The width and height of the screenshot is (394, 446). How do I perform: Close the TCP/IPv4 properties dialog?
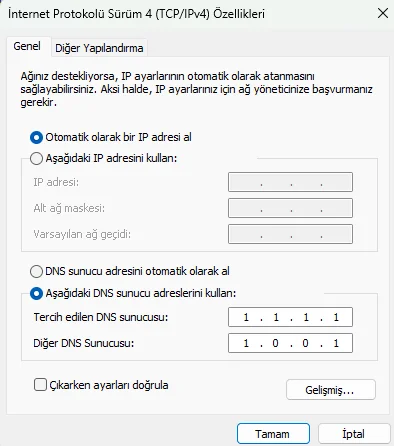tap(383, 14)
